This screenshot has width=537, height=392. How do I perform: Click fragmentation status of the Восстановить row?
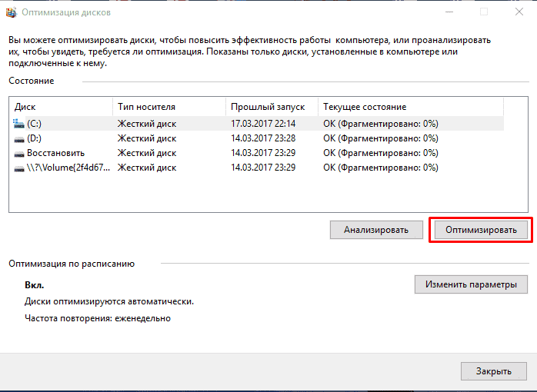[381, 153]
